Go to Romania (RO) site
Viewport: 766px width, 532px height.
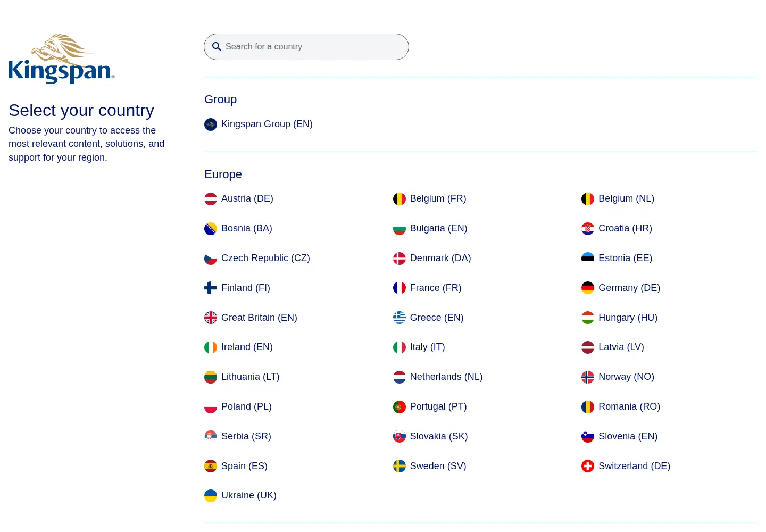pyautogui.click(x=621, y=406)
